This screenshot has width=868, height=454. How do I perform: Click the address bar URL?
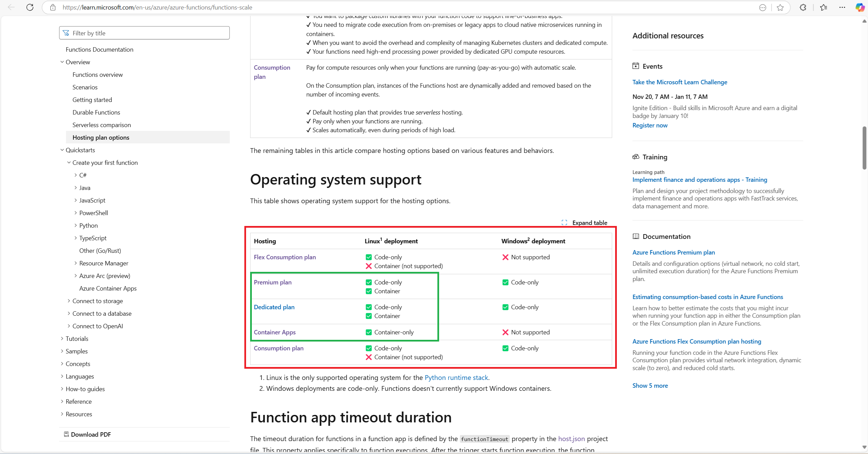tap(157, 7)
